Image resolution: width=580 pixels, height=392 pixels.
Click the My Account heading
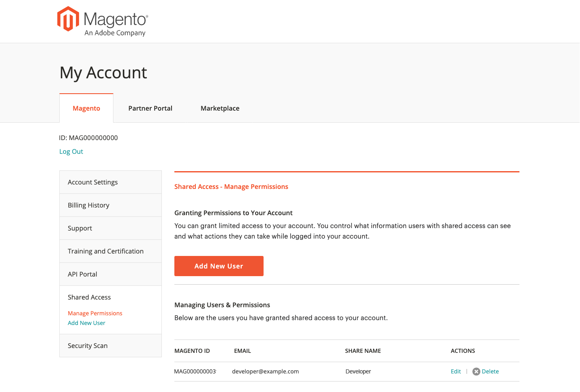103,73
